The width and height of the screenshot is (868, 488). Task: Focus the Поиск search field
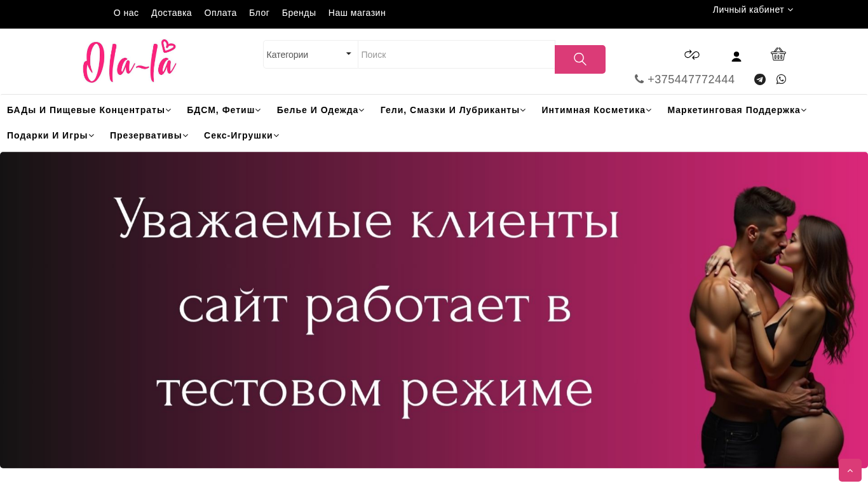coord(456,55)
